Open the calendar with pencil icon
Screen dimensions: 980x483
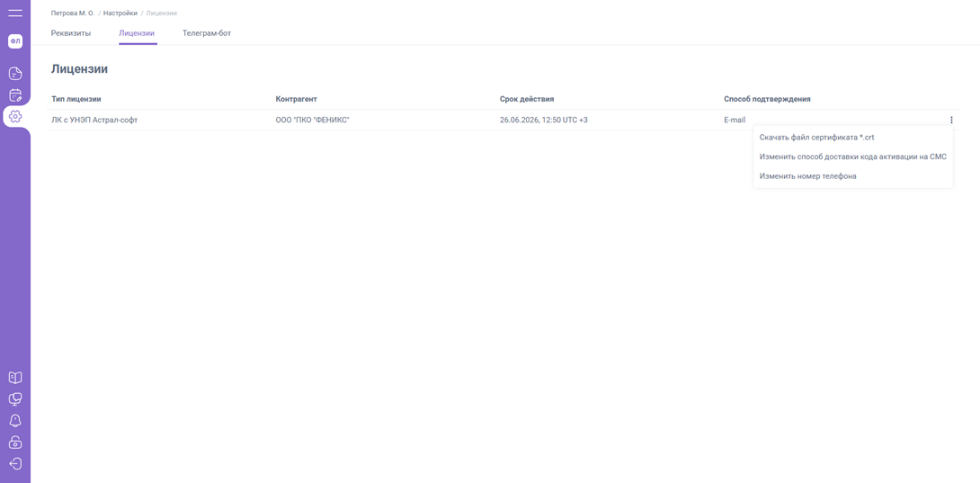[x=15, y=95]
